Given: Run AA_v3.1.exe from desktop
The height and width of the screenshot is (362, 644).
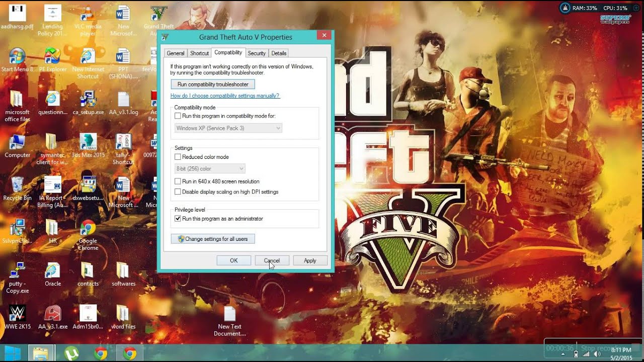Looking at the screenshot, I should click(x=53, y=317).
